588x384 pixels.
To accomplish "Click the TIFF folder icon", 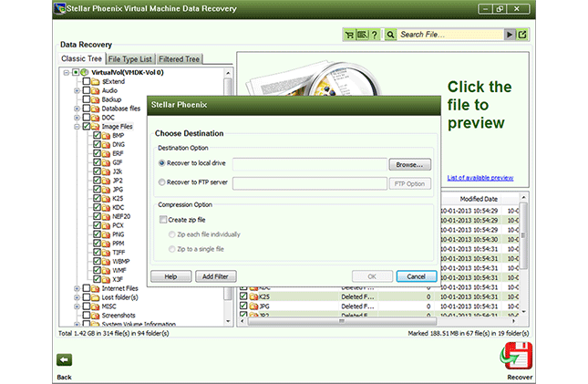I will coord(106,253).
